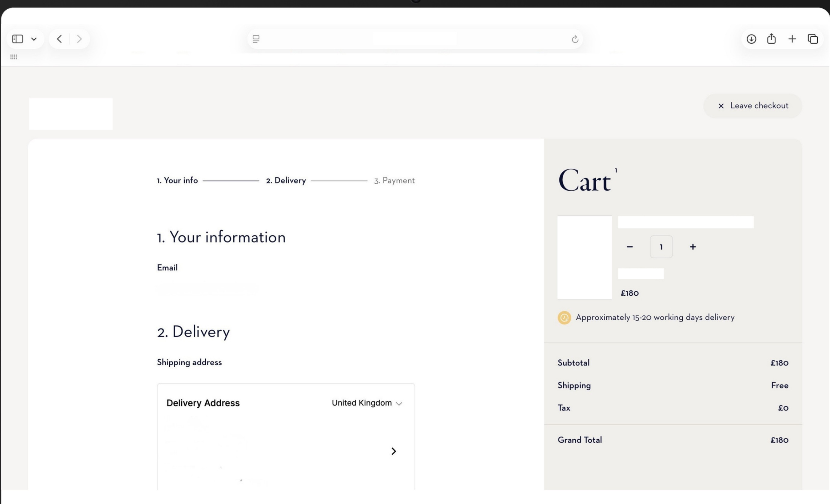Screen dimensions: 830x504
Task: Jump to the Your info step
Action: [177, 180]
